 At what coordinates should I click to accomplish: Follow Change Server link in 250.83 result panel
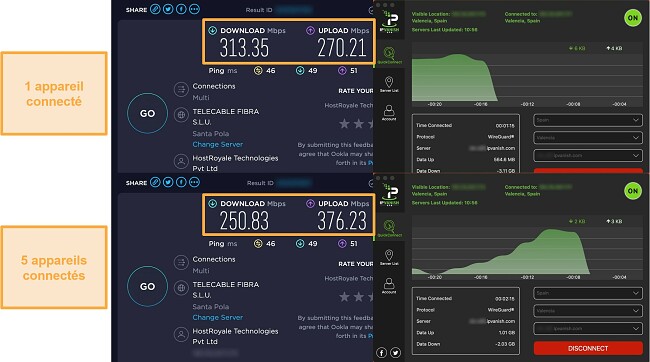click(x=218, y=317)
